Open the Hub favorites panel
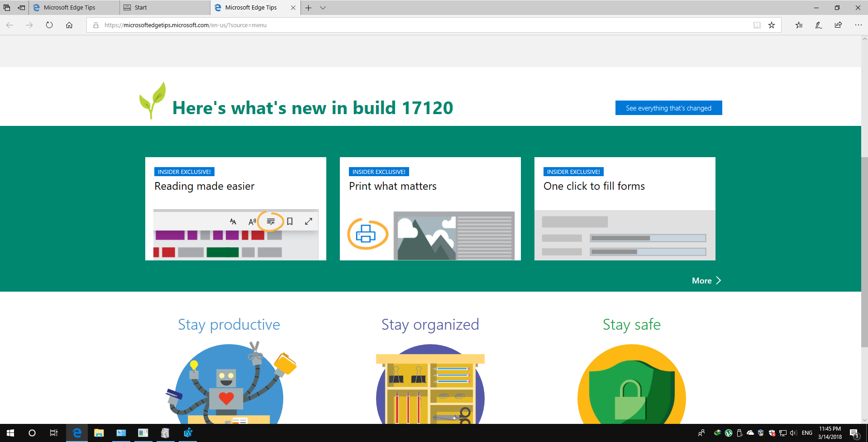868x442 pixels. [799, 25]
